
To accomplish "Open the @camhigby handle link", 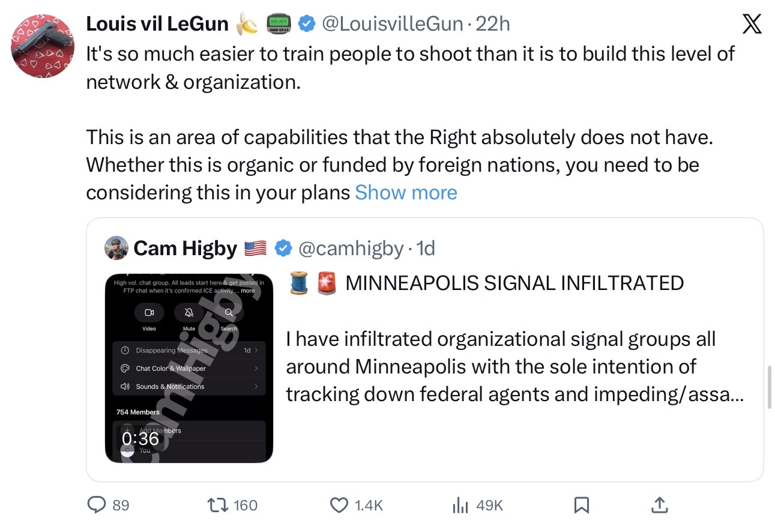I will [x=350, y=248].
